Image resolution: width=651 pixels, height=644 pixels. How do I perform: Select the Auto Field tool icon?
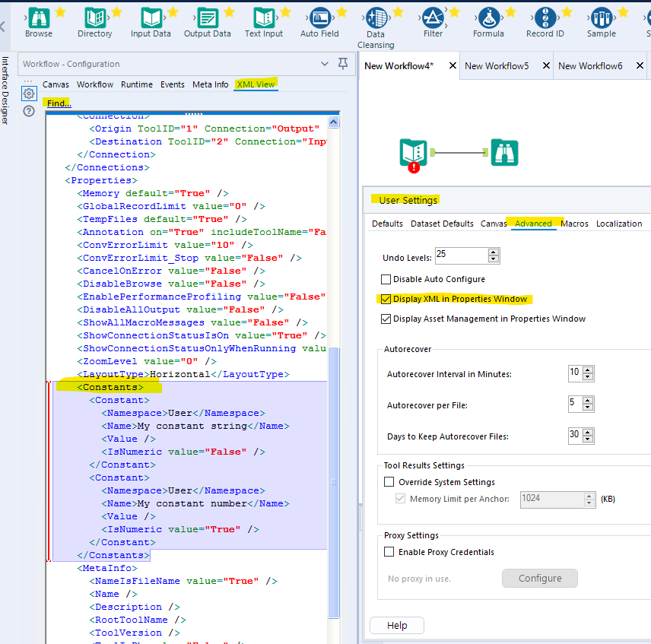[320, 18]
